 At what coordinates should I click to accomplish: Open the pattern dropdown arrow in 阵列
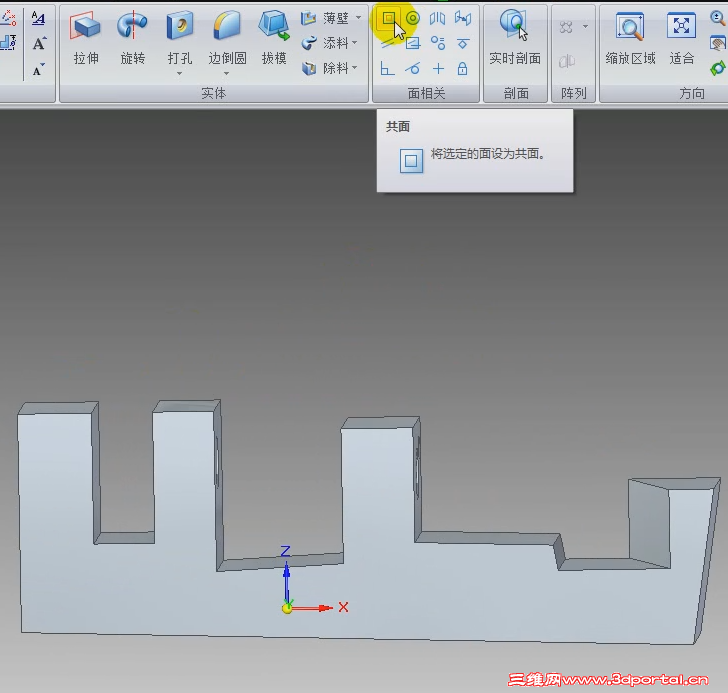tap(585, 26)
